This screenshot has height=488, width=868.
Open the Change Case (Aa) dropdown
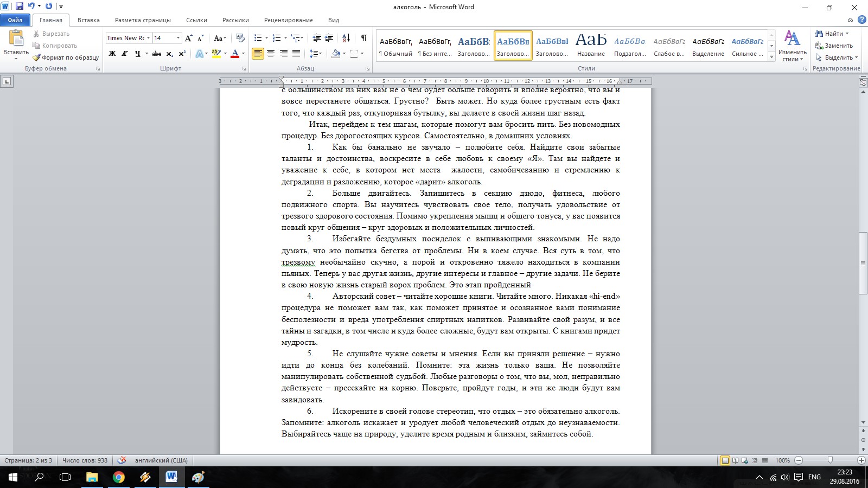pyautogui.click(x=220, y=38)
